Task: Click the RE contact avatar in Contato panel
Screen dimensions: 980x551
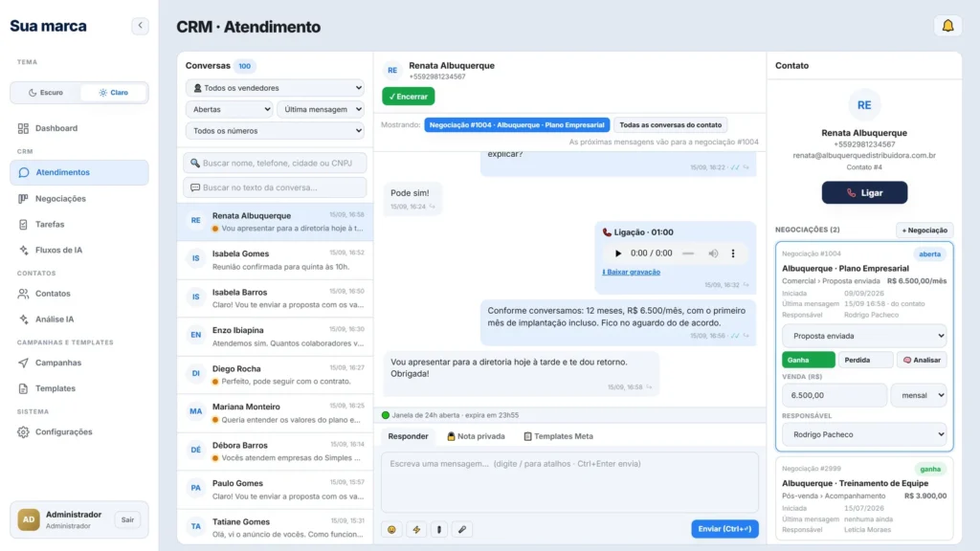Action: coord(864,105)
